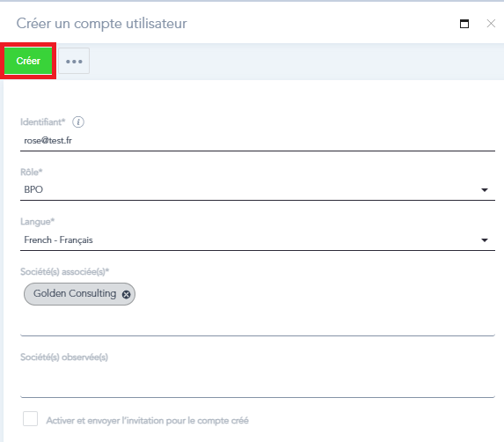This screenshot has width=504, height=442.
Task: Select the BPO role value
Action: point(33,189)
